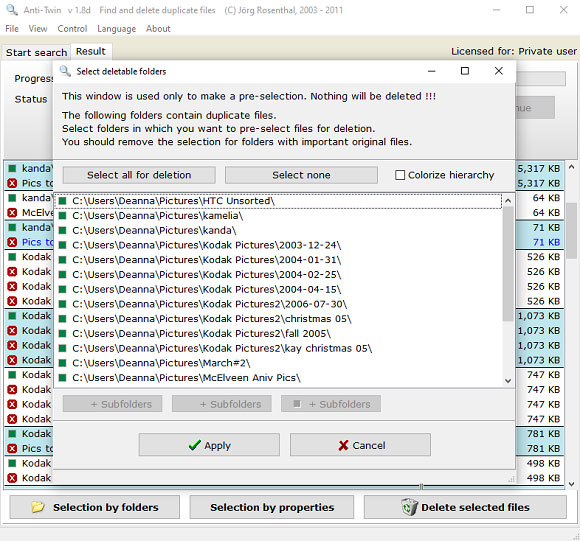Open the Control menu
This screenshot has width=580, height=541.
72,28
